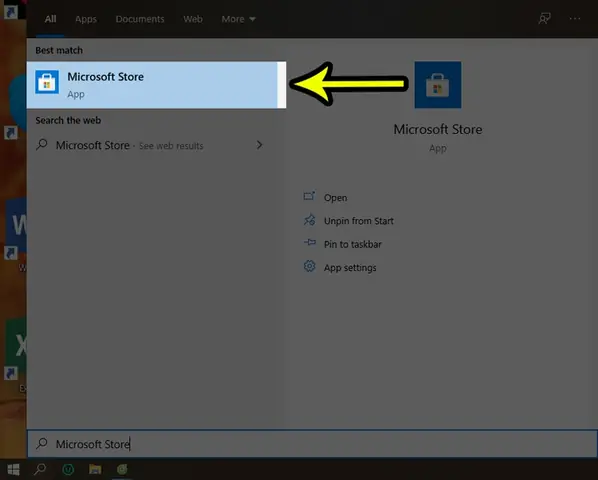Expand web results with the chevron arrow
The image size is (598, 480).
point(259,145)
